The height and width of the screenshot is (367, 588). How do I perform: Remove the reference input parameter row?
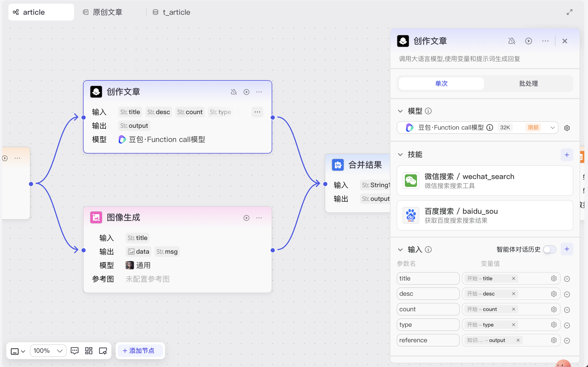click(567, 341)
